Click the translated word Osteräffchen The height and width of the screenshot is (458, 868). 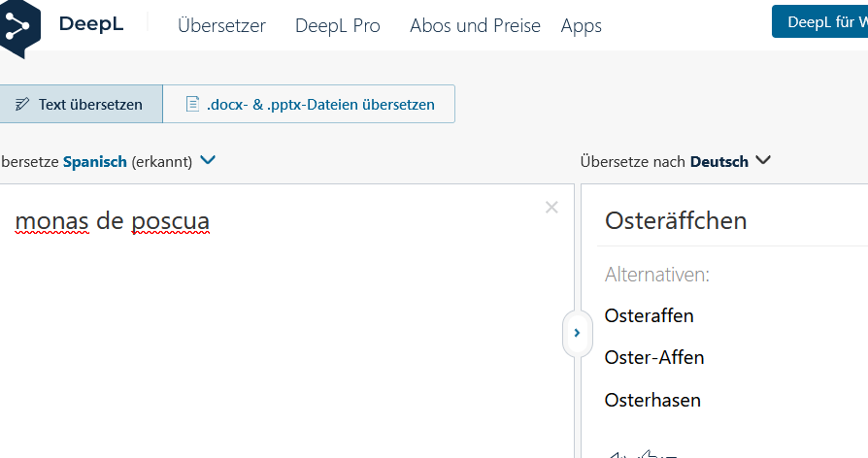(x=675, y=220)
